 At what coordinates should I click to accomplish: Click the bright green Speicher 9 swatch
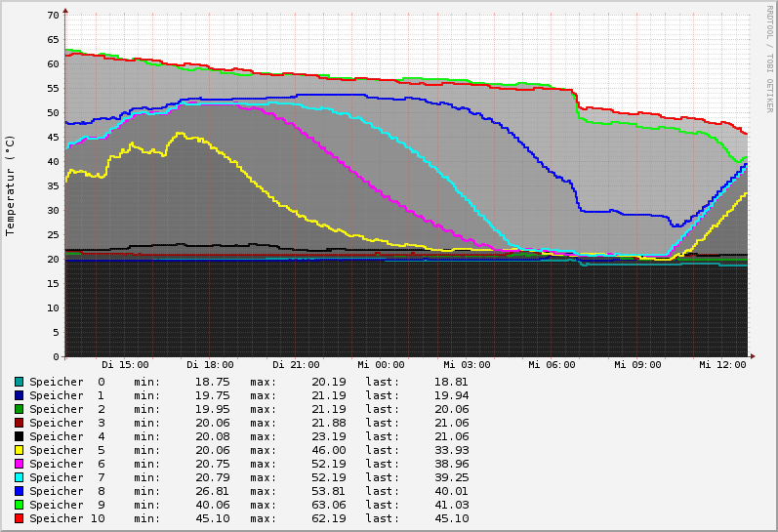click(x=19, y=505)
